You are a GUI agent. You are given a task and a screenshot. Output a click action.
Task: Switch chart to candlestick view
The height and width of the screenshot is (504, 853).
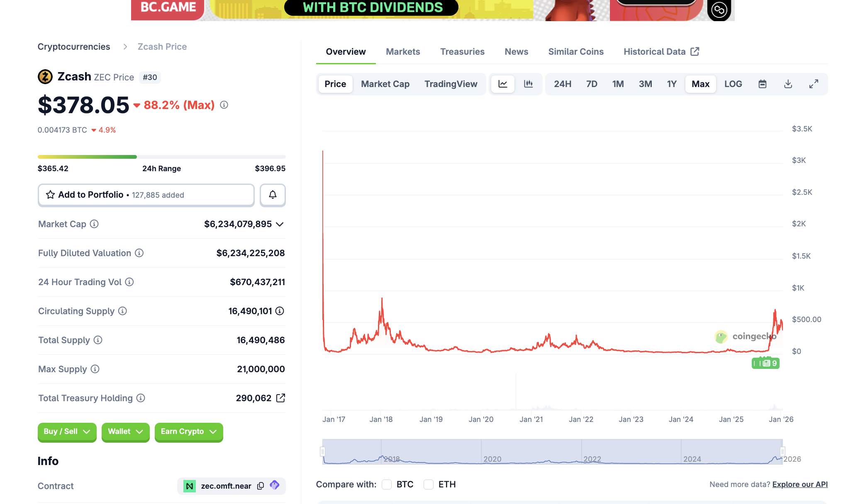click(529, 84)
